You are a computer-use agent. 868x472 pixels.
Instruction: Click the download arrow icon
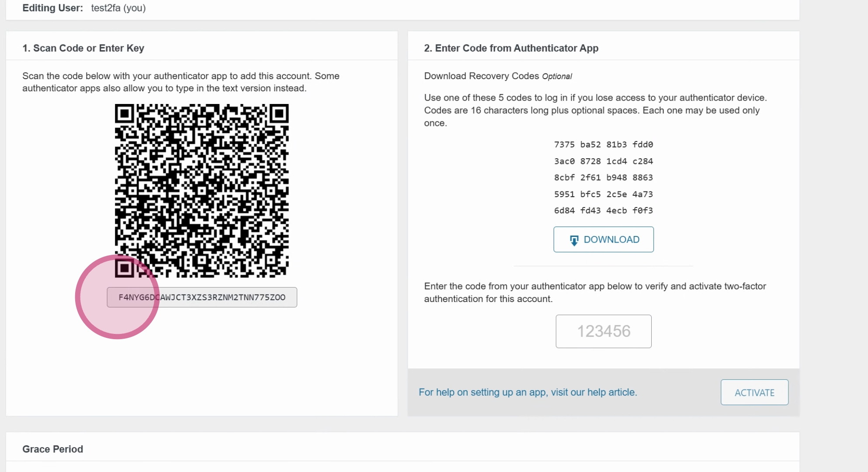coord(574,240)
